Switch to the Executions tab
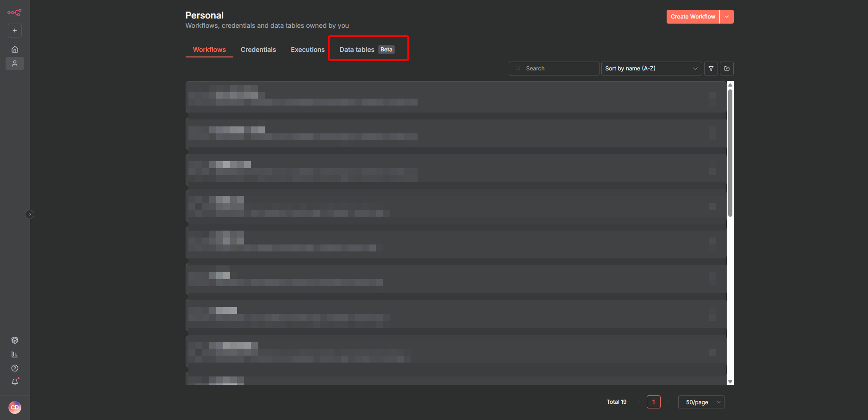The image size is (868, 420). click(307, 50)
